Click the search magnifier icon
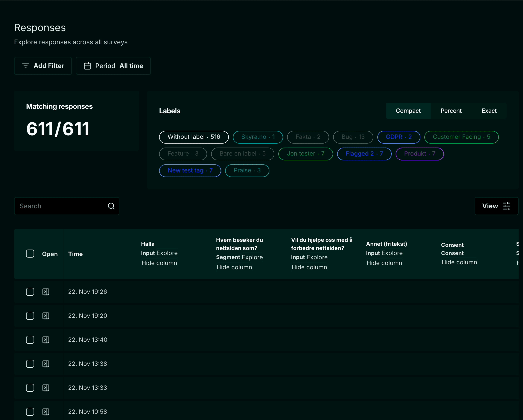This screenshot has height=420, width=523. click(111, 206)
